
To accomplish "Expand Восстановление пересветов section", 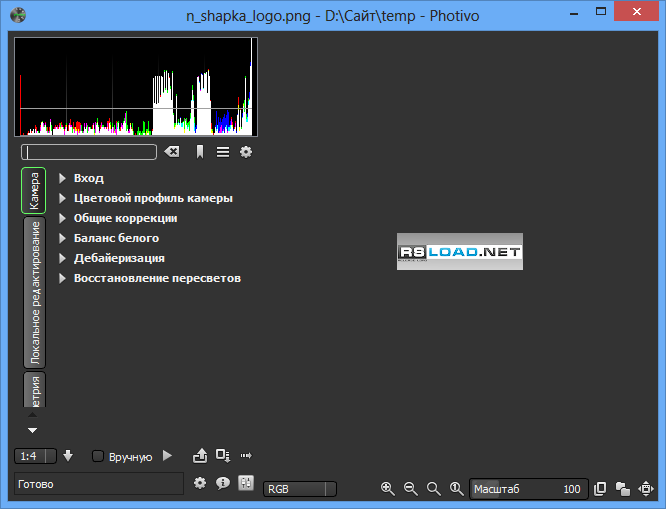I will pyautogui.click(x=150, y=278).
